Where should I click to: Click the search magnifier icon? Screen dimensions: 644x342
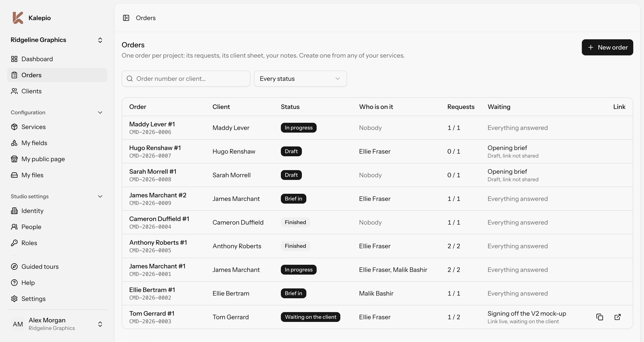pos(130,79)
